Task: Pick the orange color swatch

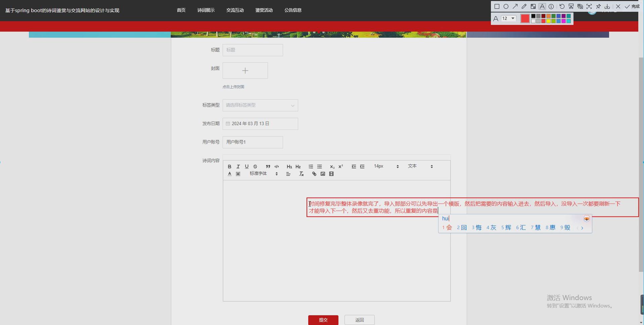Action: click(549, 16)
